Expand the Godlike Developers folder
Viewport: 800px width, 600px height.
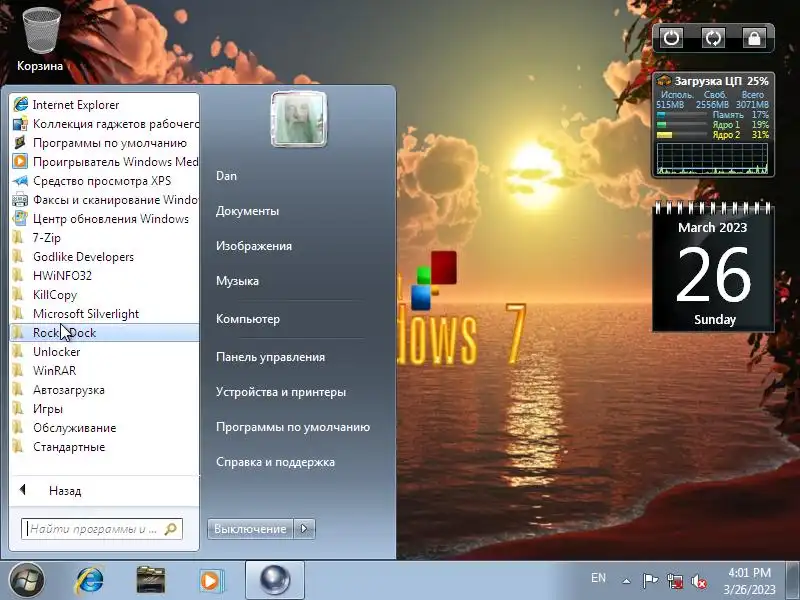[x=104, y=257]
